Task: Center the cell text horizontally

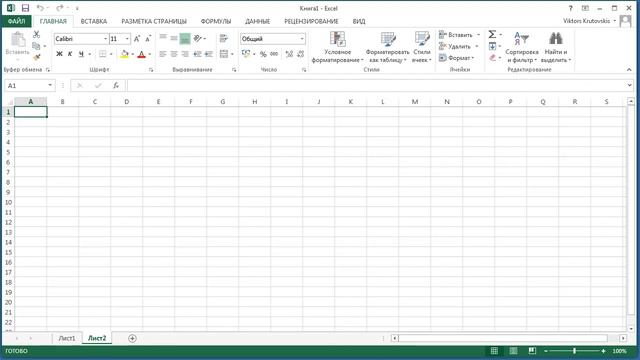Action: point(174,54)
